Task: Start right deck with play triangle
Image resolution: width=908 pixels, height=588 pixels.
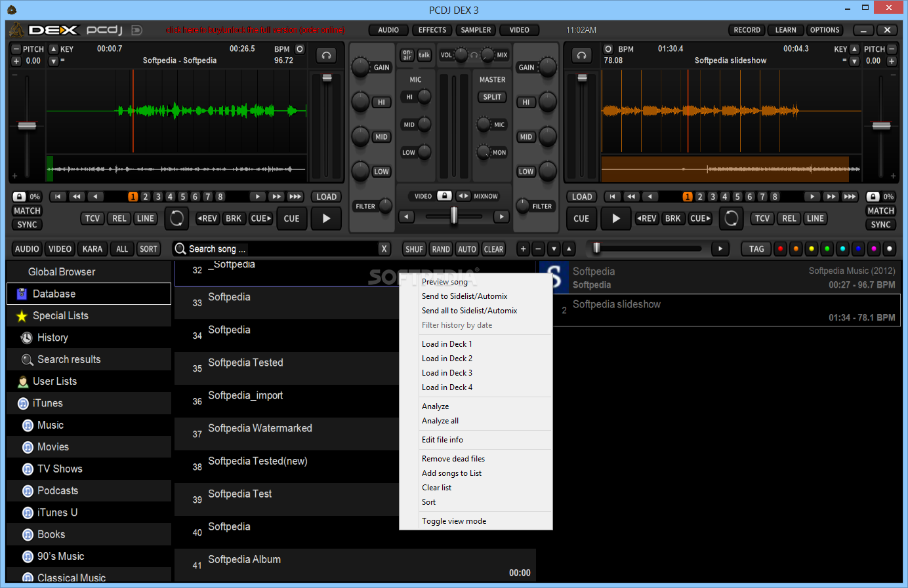Action: click(615, 218)
